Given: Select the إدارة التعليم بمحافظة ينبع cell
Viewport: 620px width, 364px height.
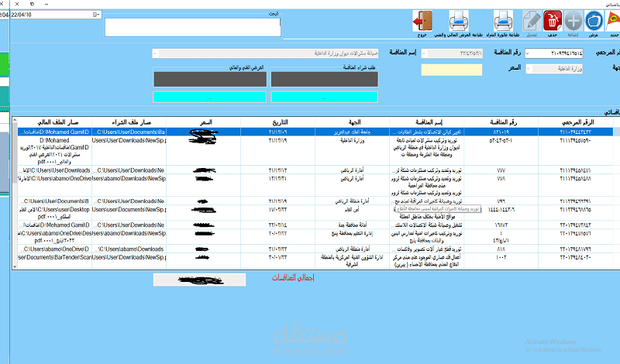Looking at the screenshot, I should click(x=352, y=237).
